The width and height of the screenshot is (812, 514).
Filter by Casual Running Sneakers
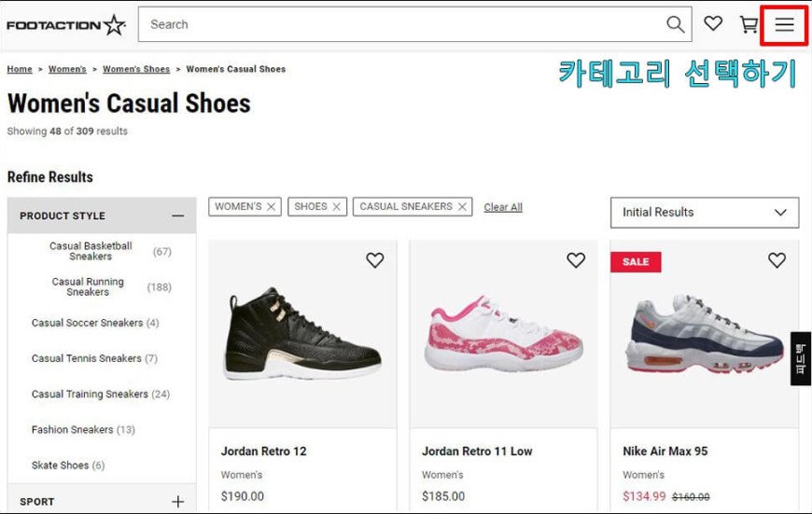click(88, 286)
